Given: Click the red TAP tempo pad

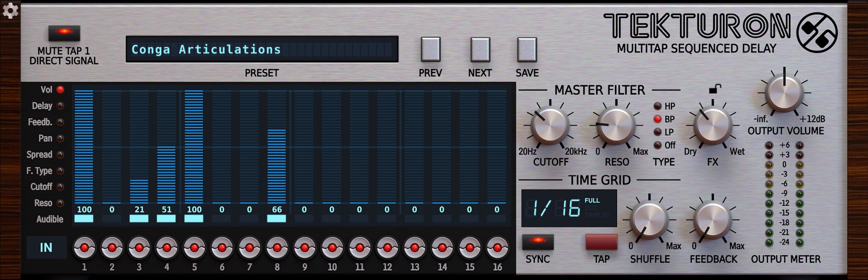Looking at the screenshot, I should coord(601,242).
